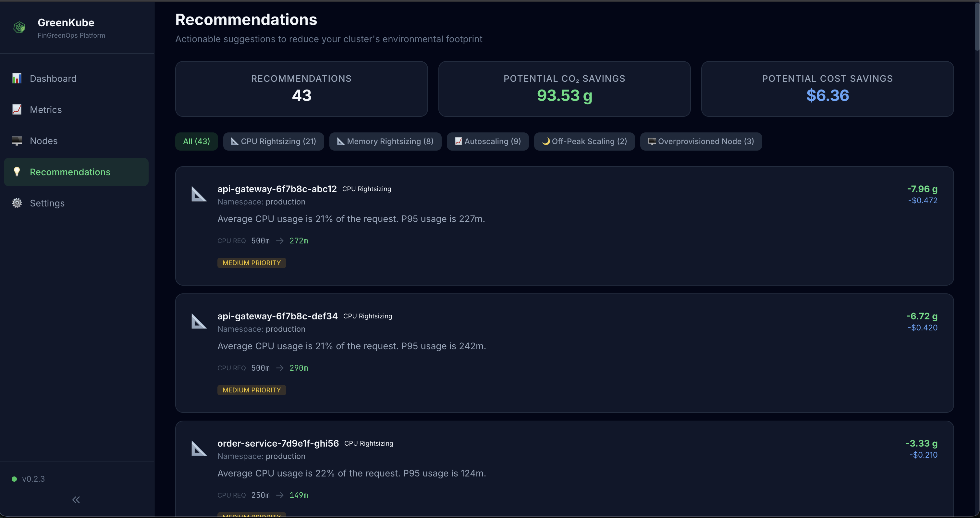This screenshot has width=980, height=518.
Task: Go to the Metrics page
Action: [76, 110]
